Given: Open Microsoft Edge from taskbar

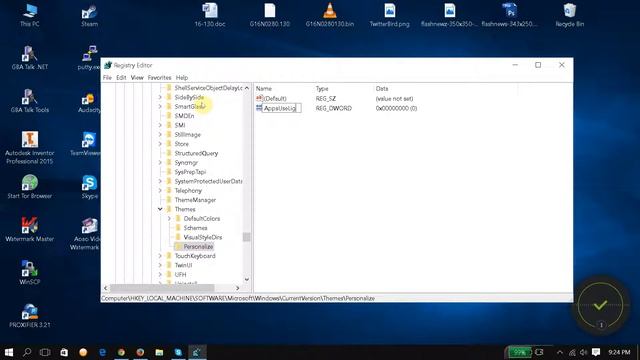Looking at the screenshot, I should click(102, 352).
